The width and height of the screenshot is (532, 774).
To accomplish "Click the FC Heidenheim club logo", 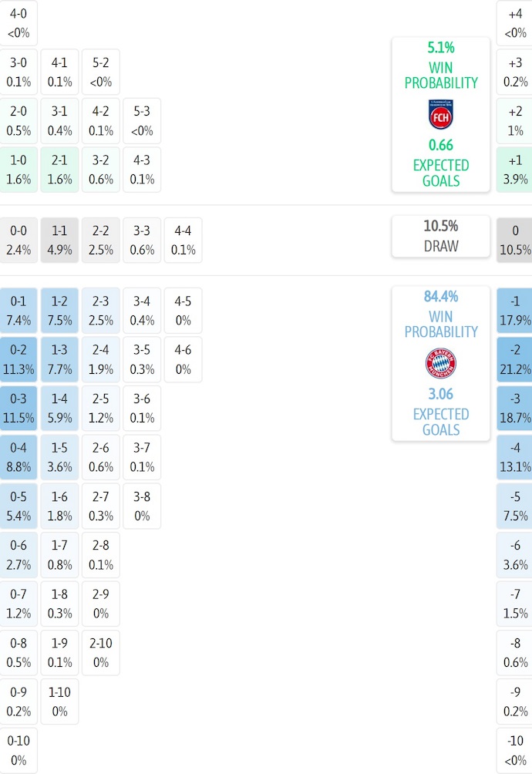I will [x=441, y=114].
